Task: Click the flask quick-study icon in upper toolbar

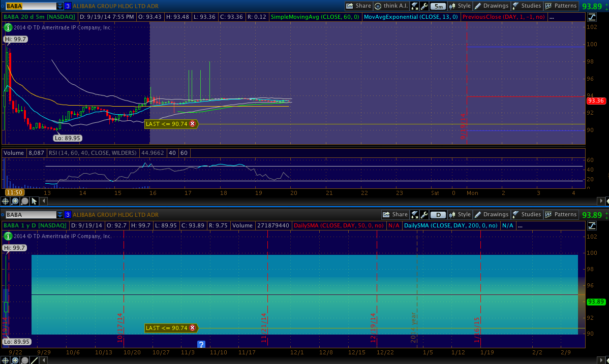Action: 415,6
